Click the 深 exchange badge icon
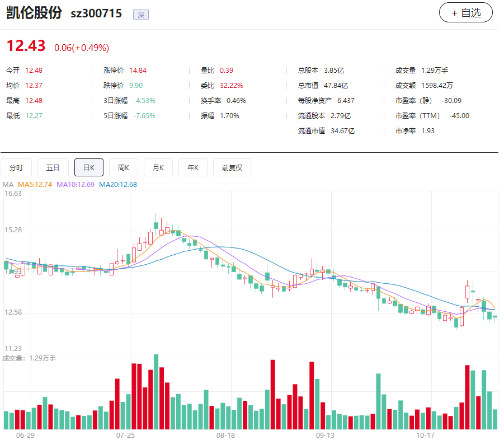The height and width of the screenshot is (440, 504). pos(140,15)
